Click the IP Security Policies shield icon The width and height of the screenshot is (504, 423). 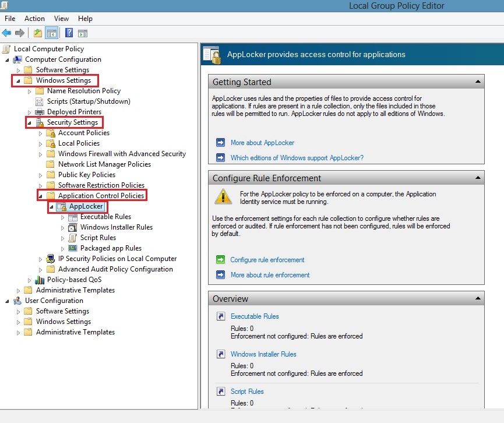click(x=51, y=259)
